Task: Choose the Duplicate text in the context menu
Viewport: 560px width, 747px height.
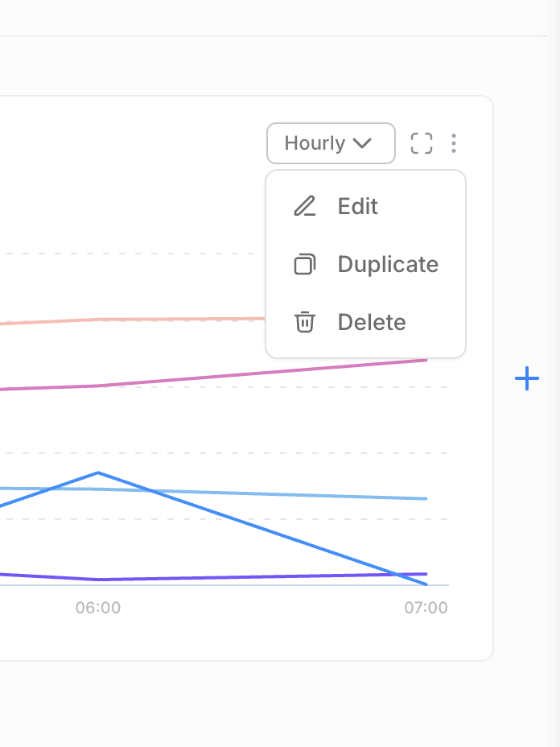Action: pyautogui.click(x=388, y=264)
